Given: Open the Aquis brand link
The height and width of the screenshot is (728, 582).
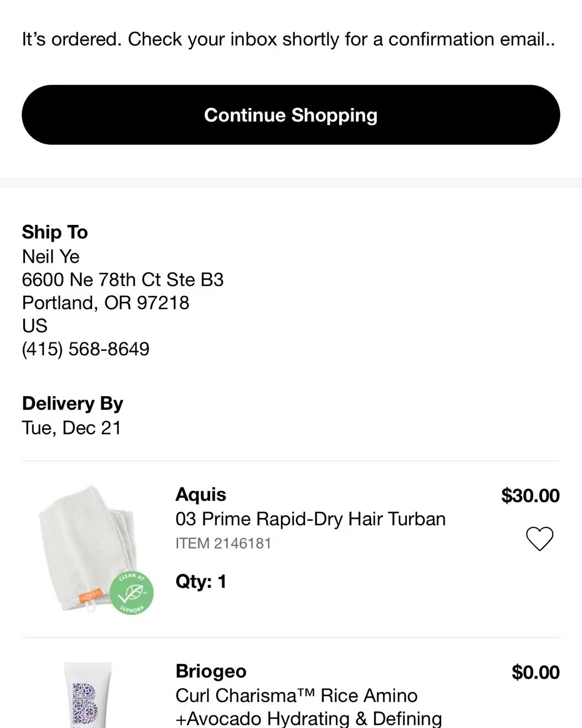Looking at the screenshot, I should [x=201, y=494].
